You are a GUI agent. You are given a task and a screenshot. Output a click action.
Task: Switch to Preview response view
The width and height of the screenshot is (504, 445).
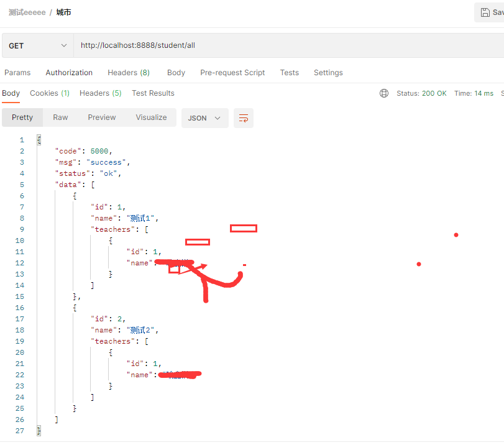pyautogui.click(x=102, y=117)
